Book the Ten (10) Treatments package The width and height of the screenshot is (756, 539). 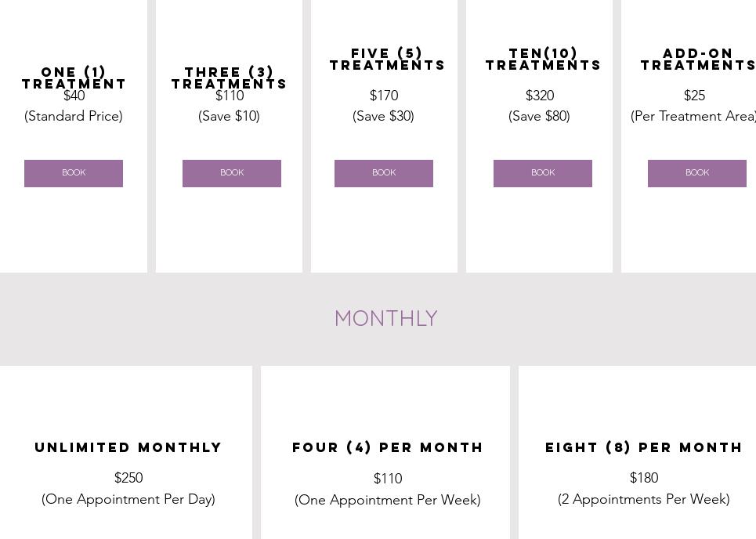click(x=543, y=173)
